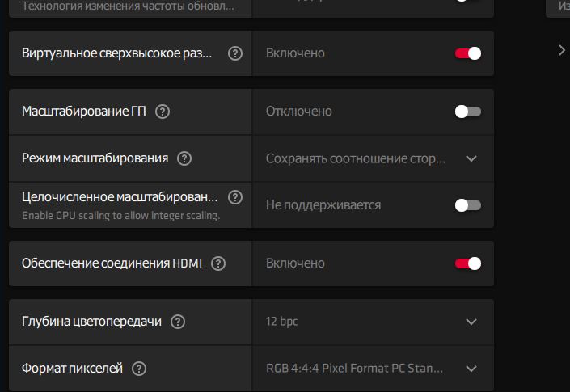Click help icon beside Обеспечение соединения HDMI

pyautogui.click(x=218, y=263)
